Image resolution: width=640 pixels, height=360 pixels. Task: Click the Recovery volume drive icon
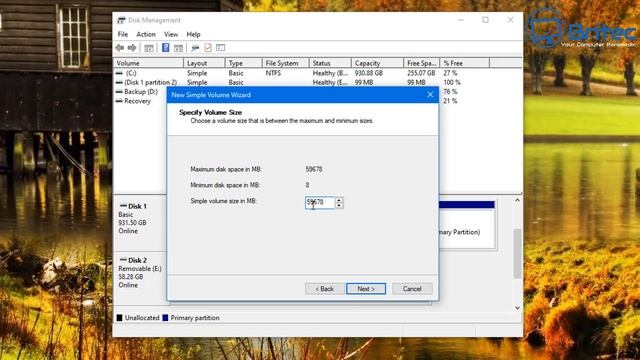point(119,101)
